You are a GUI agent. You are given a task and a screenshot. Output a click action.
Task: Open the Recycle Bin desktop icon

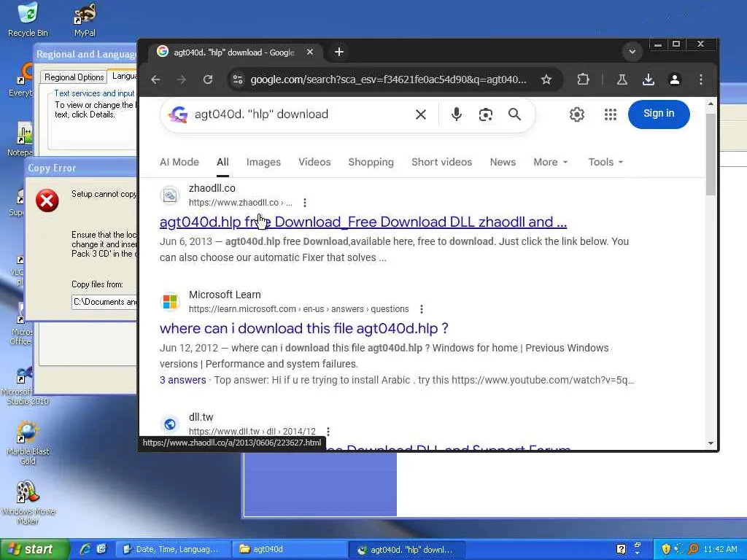pos(28,19)
